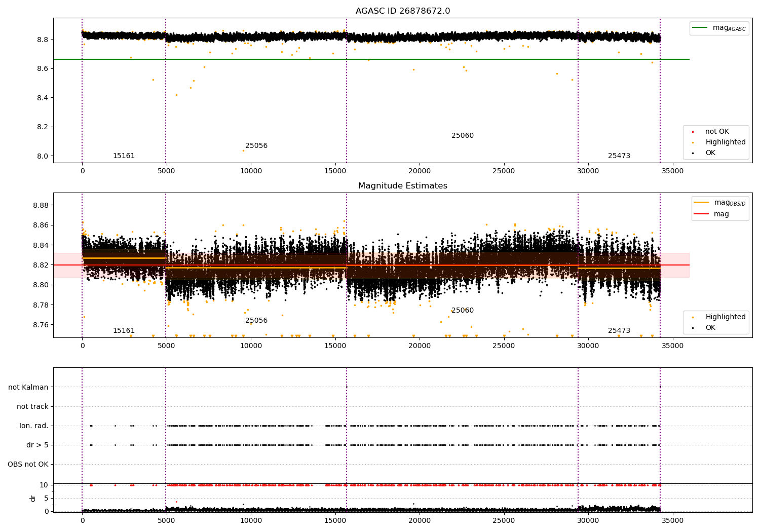Click the 8.82 y-axis tick label

[41, 265]
